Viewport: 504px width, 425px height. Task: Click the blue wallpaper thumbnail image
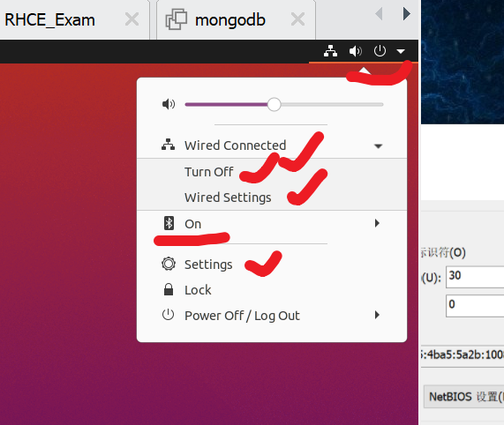[463, 62]
